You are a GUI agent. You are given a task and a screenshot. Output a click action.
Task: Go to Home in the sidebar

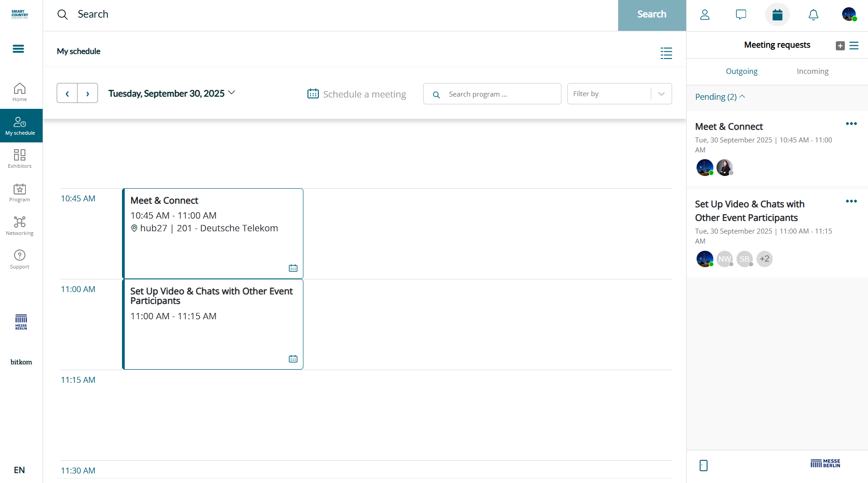pos(20,92)
